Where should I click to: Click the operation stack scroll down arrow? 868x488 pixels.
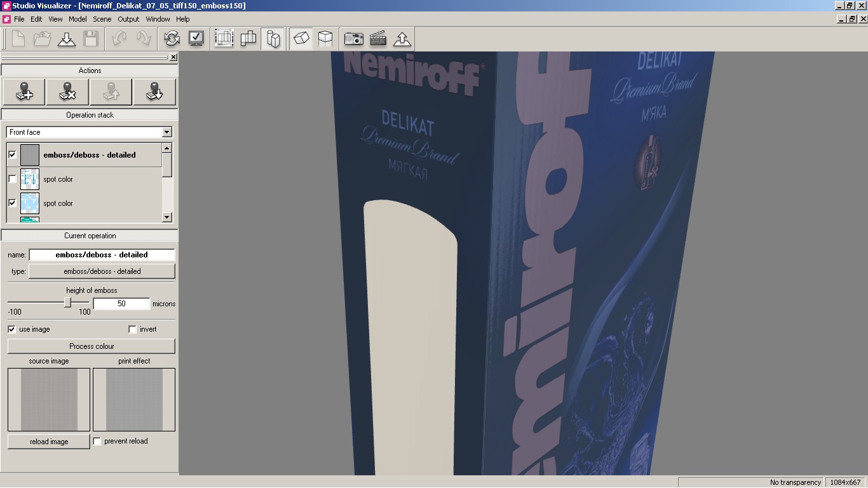[167, 217]
